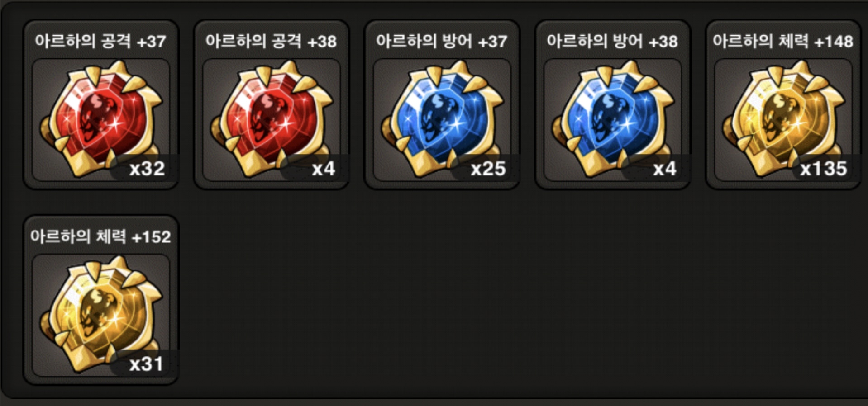This screenshot has height=406, width=868.
Task: Click the 아르하의 체력 +152 title label
Action: (100, 237)
